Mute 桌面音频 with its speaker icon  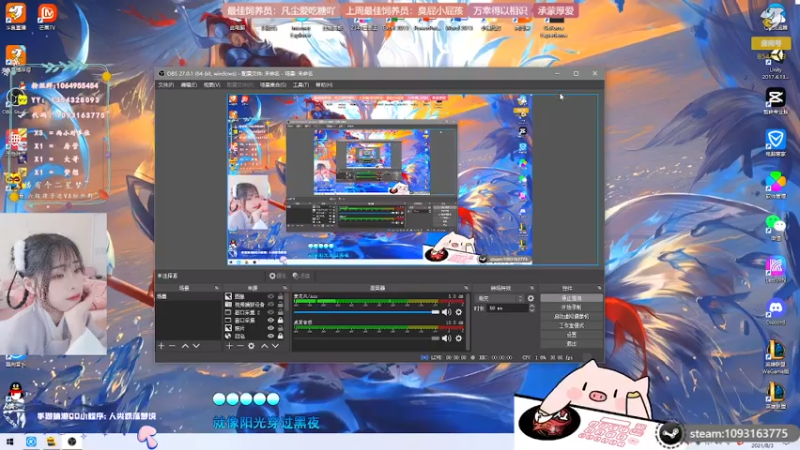tap(446, 338)
